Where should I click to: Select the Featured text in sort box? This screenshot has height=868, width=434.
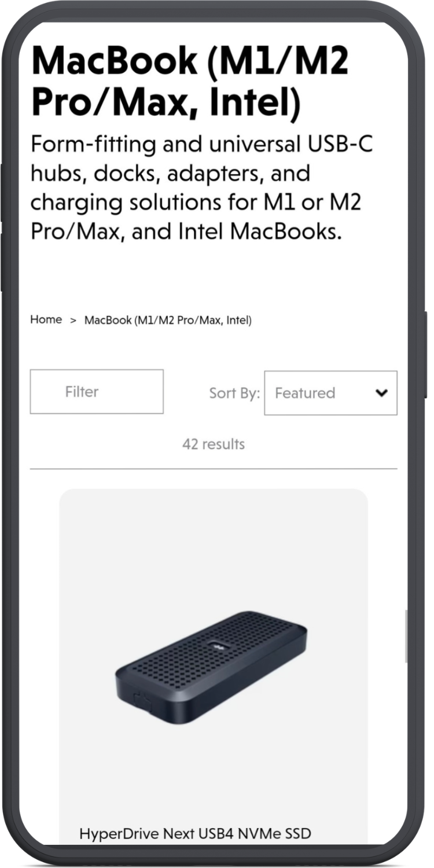pos(305,393)
